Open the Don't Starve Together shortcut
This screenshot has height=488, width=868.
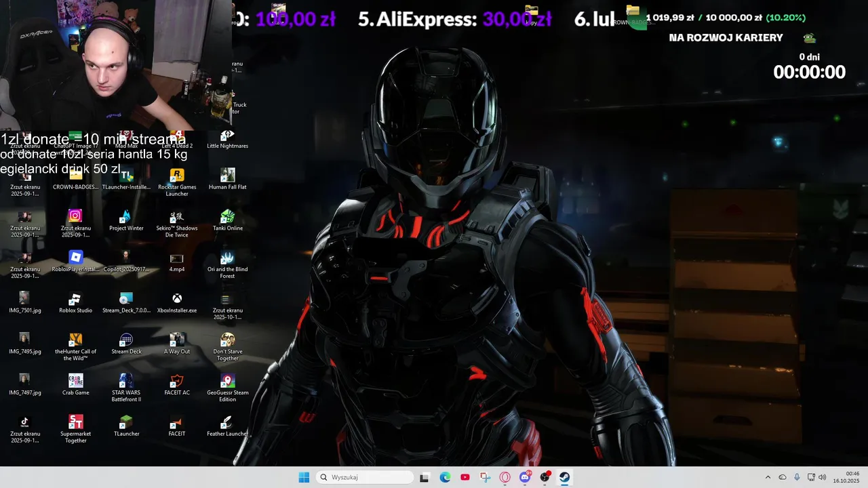(x=227, y=347)
